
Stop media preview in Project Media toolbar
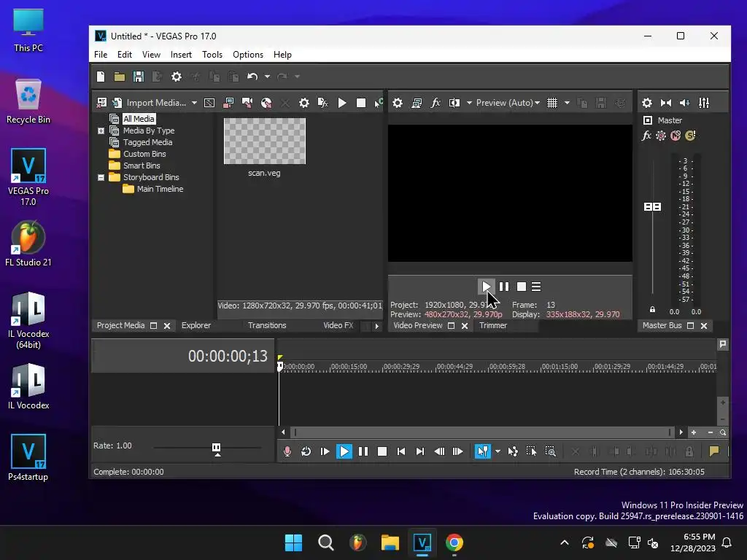pos(361,103)
